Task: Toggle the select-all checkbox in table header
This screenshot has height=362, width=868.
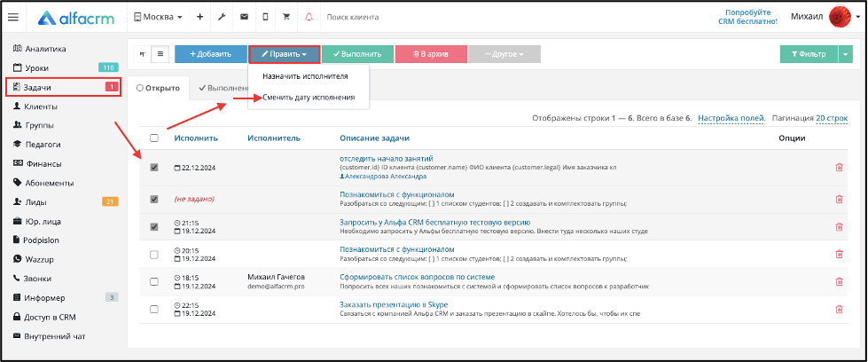Action: [x=154, y=138]
